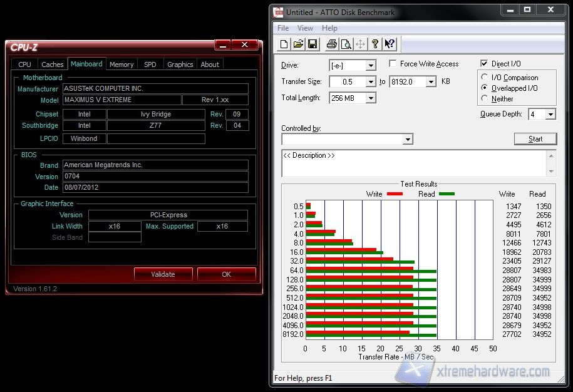Select the I/O Comparison radio button
This screenshot has height=392, width=573.
(x=485, y=78)
